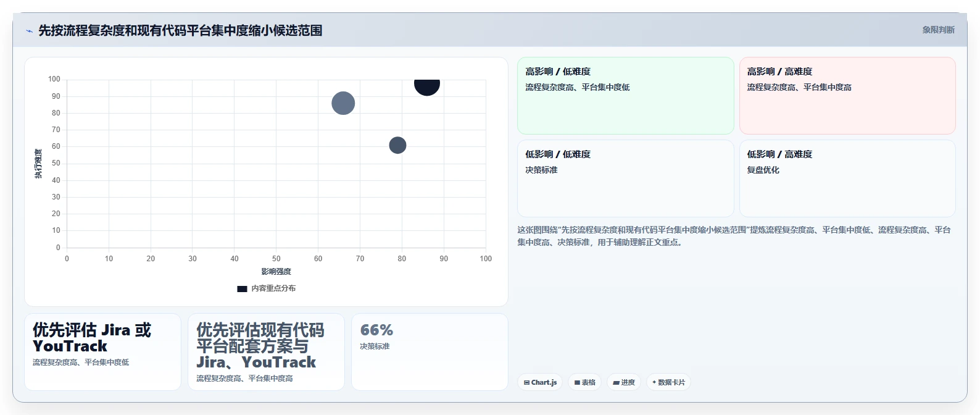Select the 低影响 / 低难度 quadrant card
Viewport: 980px width, 415px height.
click(x=625, y=178)
